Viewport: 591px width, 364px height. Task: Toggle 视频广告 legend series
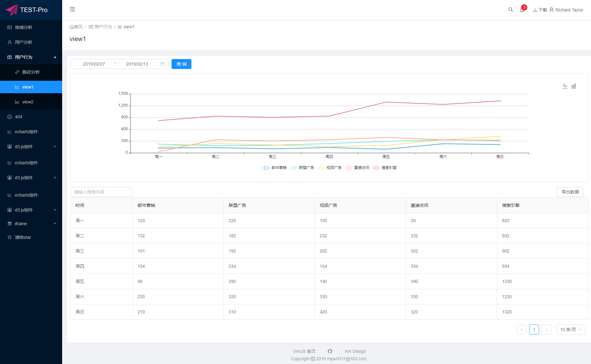point(329,168)
